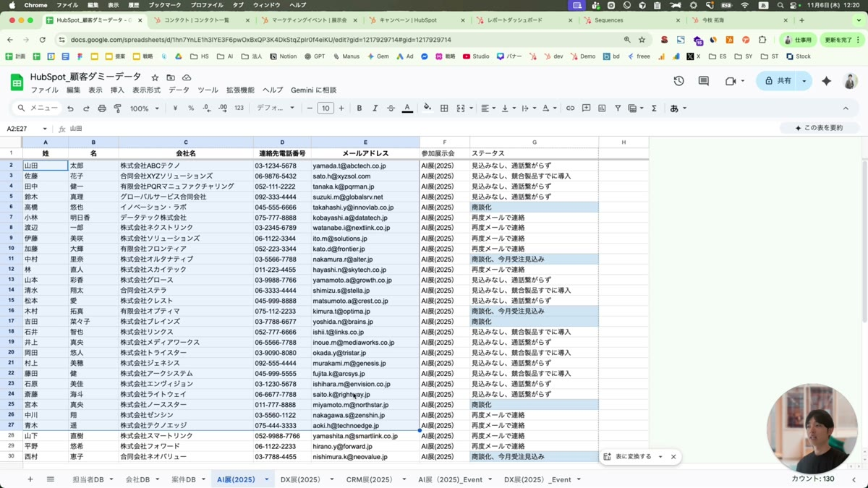
Task: Click the create filter funnel icon
Action: pyautogui.click(x=618, y=108)
